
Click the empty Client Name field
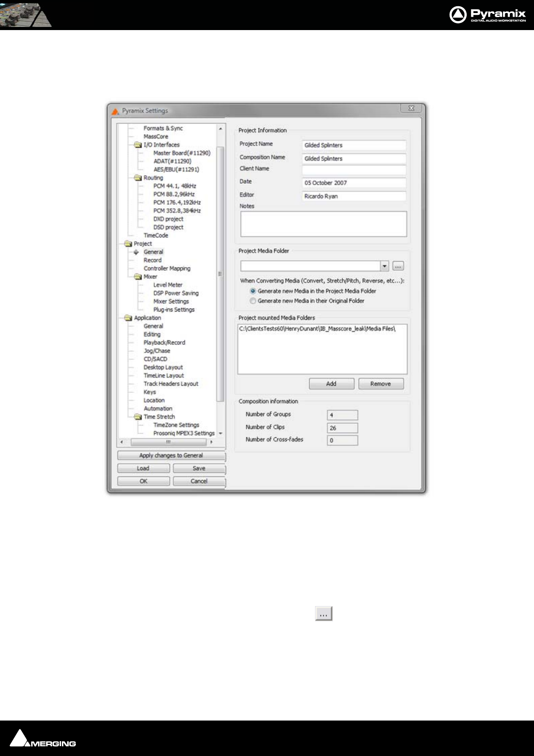point(354,170)
